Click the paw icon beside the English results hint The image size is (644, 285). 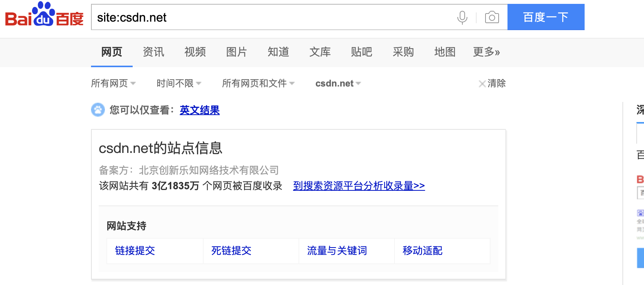[98, 110]
